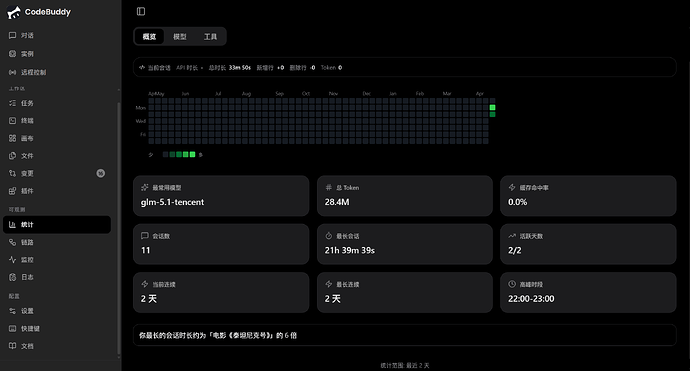The height and width of the screenshot is (371, 690).
Task: Click the 最常用模型 sparkle icon
Action: (144, 187)
